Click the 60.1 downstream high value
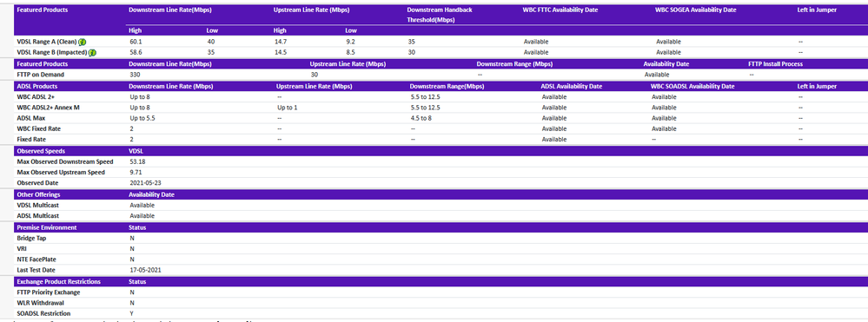Image resolution: width=868 pixels, height=322 pixels. 135,42
